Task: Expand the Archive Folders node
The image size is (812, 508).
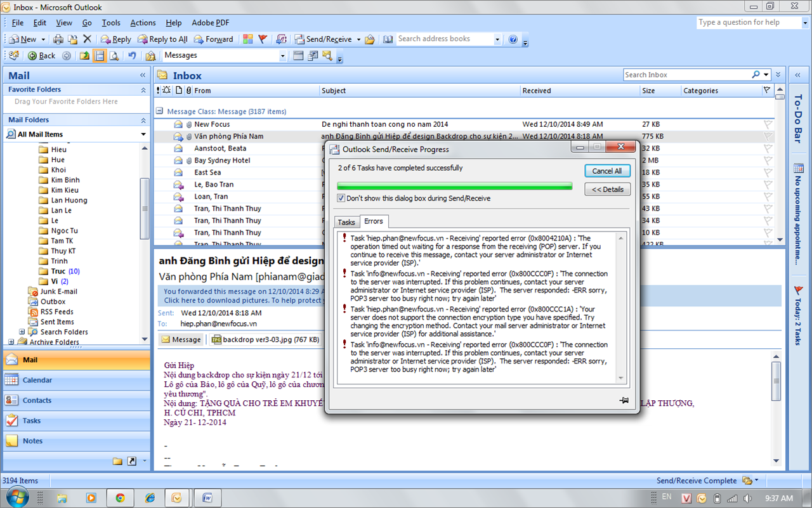Action: tap(11, 342)
